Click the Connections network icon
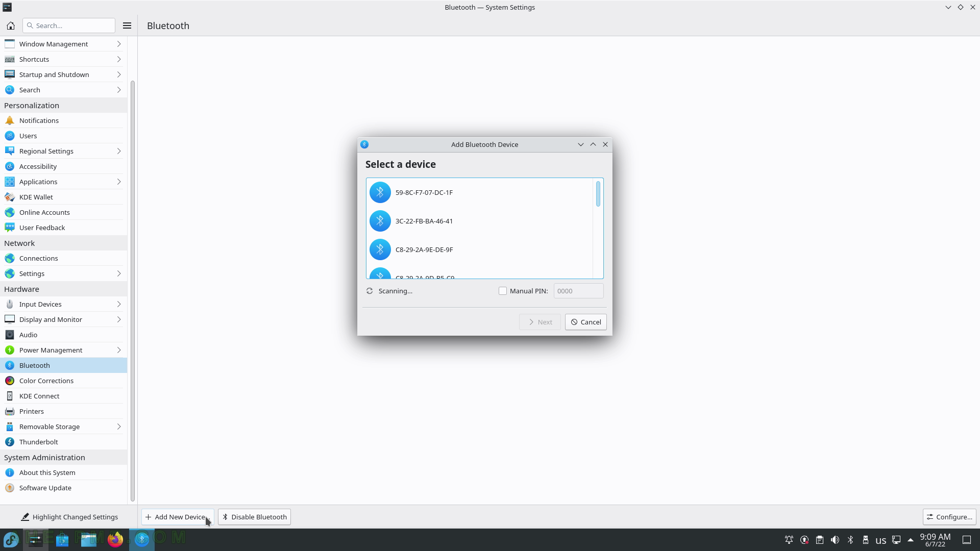 tap(10, 258)
